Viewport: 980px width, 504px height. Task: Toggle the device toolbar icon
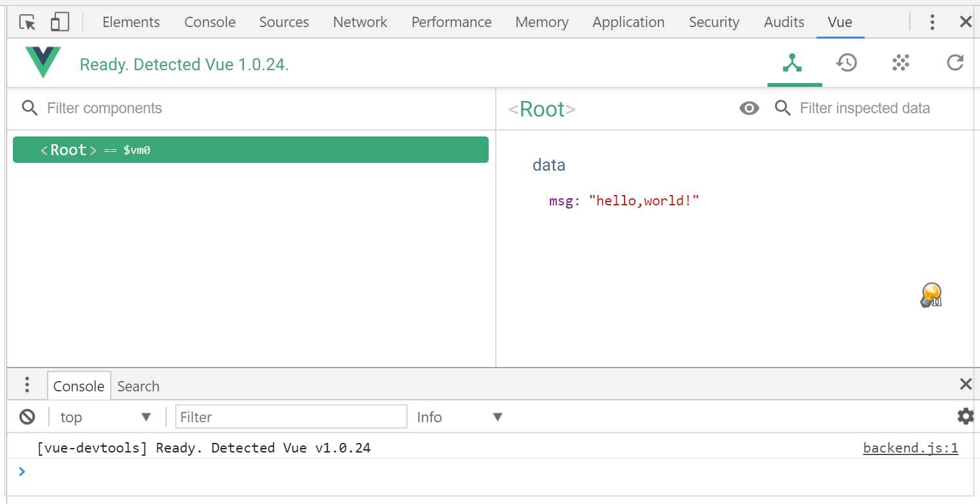[x=60, y=23]
